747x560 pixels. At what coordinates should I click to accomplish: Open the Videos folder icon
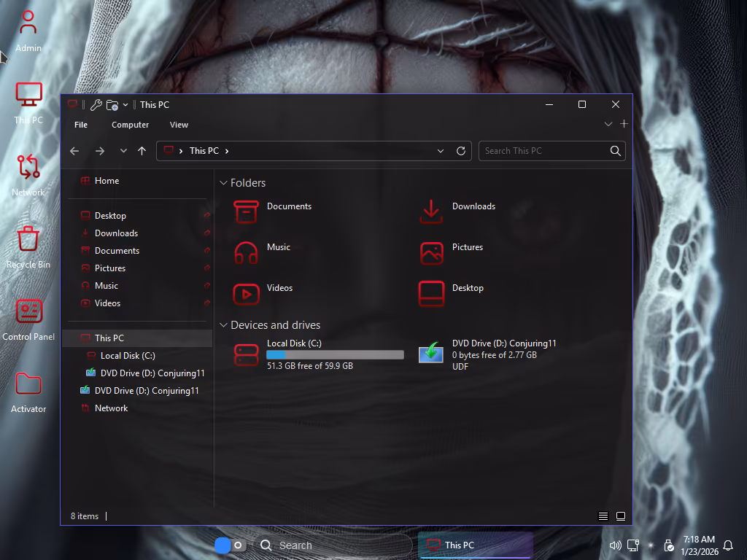coord(246,293)
